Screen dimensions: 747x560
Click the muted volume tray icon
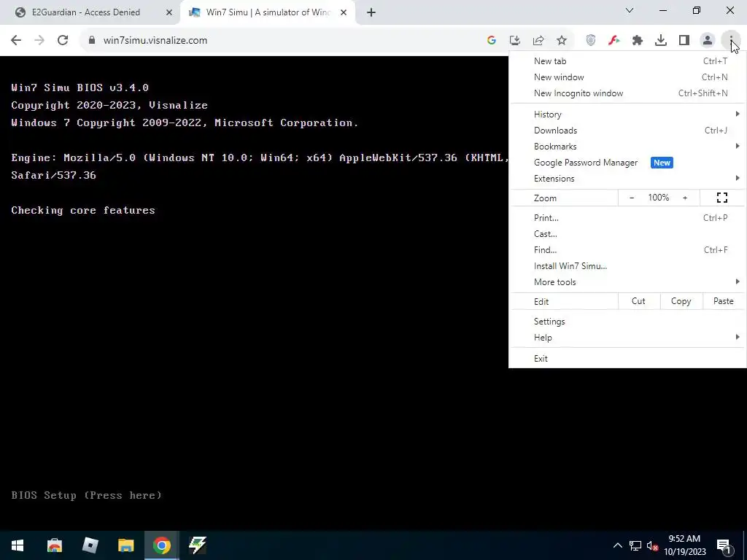[653, 545]
